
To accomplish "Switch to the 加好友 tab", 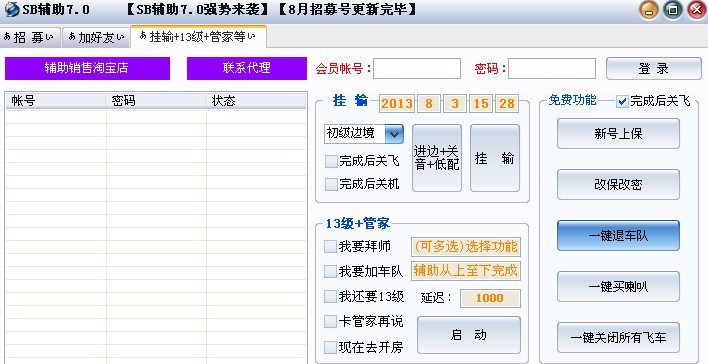I will [96, 37].
